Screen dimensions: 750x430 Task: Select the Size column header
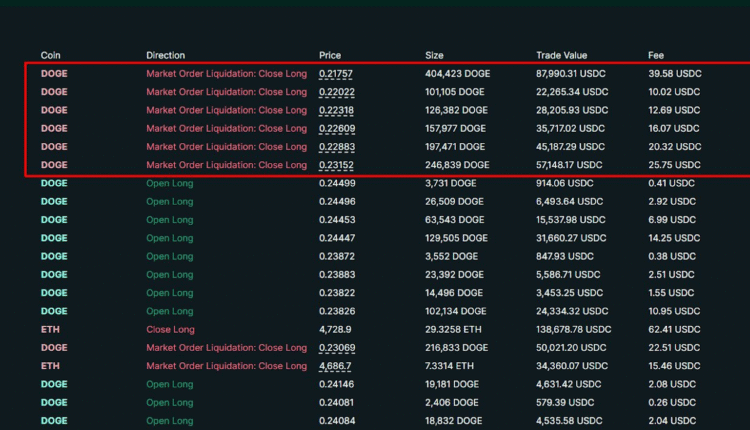coord(435,55)
